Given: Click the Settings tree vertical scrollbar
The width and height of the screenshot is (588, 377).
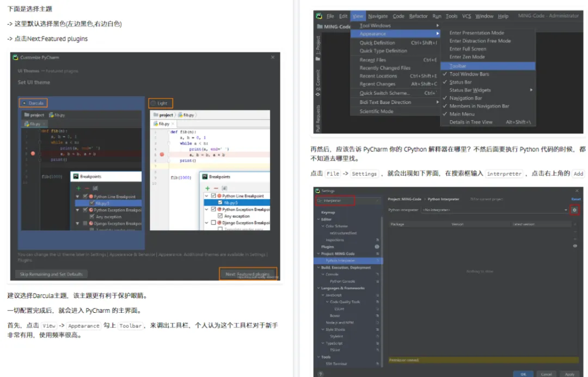Looking at the screenshot, I should (382, 292).
